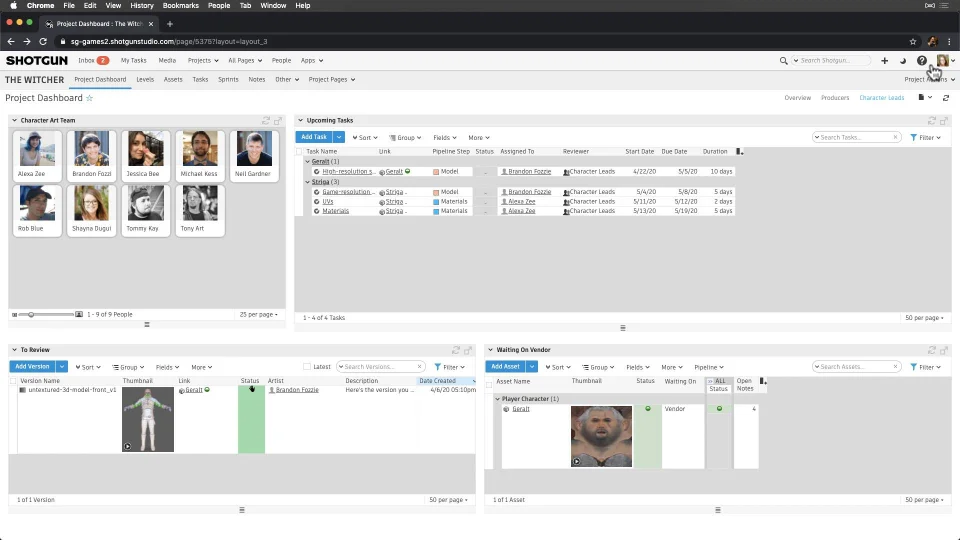Switch to the Assets tab
This screenshot has width=960, height=540.
click(173, 80)
